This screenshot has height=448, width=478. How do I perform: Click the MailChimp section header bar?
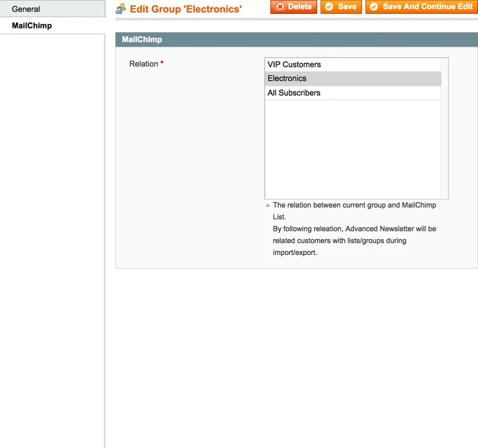click(x=296, y=40)
